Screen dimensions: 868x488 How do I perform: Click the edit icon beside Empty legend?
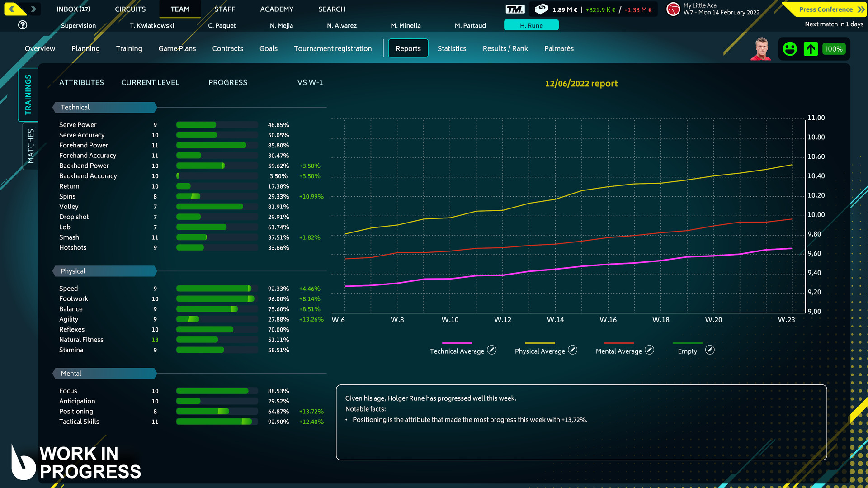pyautogui.click(x=710, y=350)
